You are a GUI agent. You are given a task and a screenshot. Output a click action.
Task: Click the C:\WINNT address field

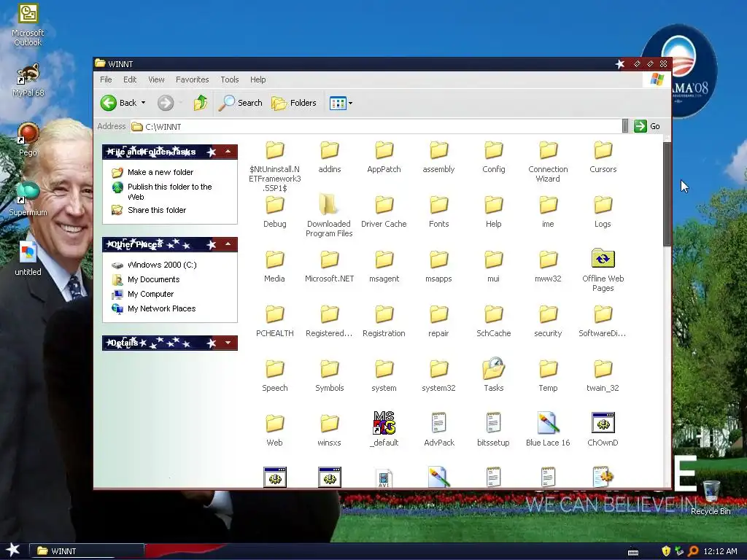coord(376,127)
